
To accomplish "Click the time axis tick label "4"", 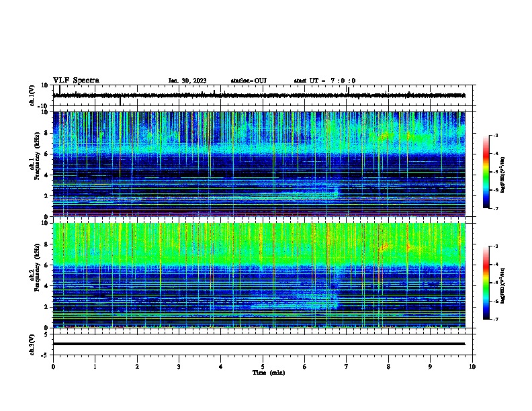I will (221, 367).
